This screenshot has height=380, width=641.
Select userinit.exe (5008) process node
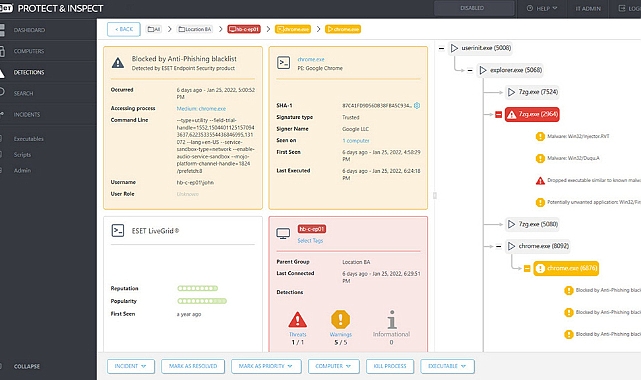click(480, 48)
